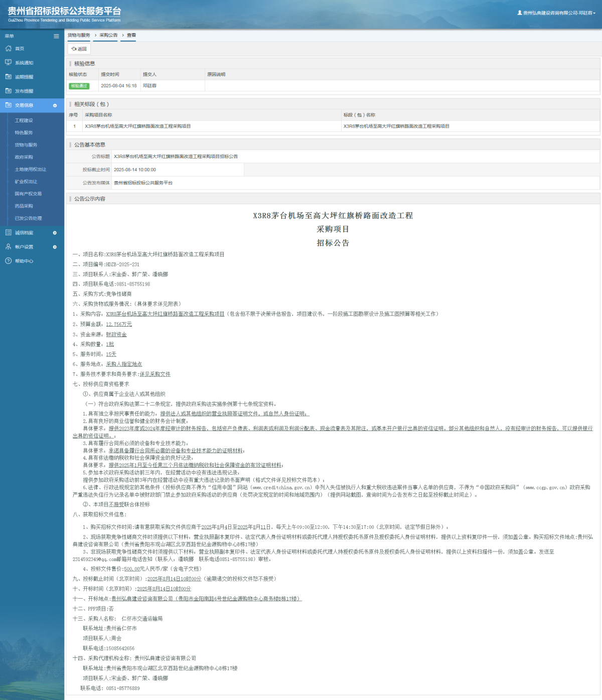
Task: Click the 首页 home icon
Action: [x=8, y=49]
